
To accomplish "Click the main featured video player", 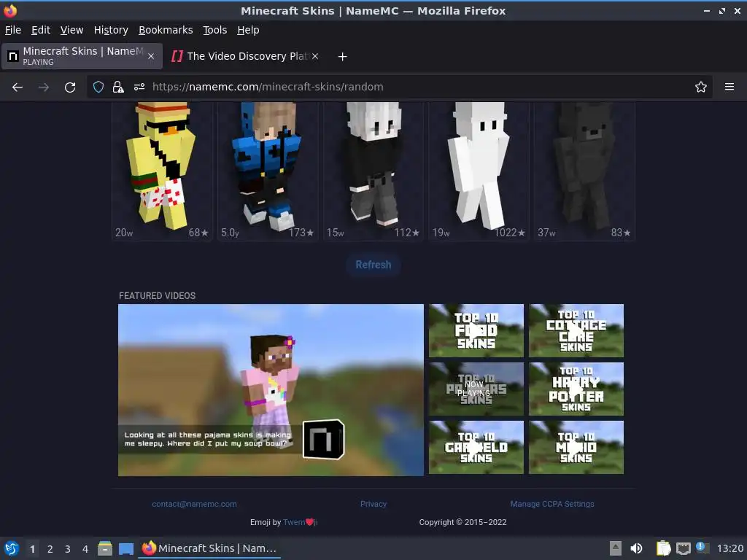I will (x=271, y=390).
